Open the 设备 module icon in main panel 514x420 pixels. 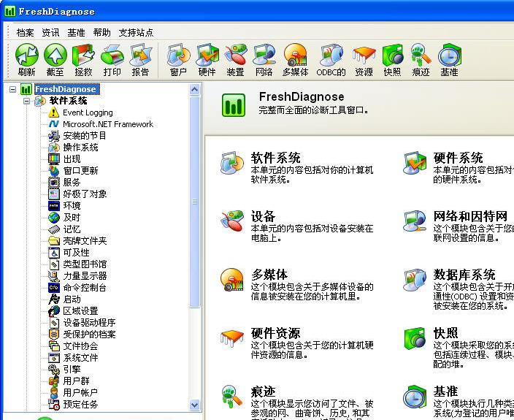[232, 221]
